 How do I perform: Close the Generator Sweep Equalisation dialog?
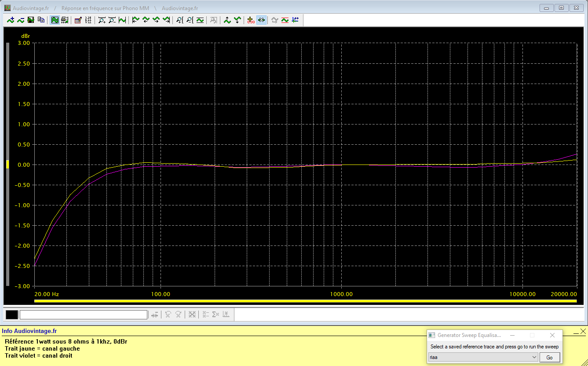[552, 335]
